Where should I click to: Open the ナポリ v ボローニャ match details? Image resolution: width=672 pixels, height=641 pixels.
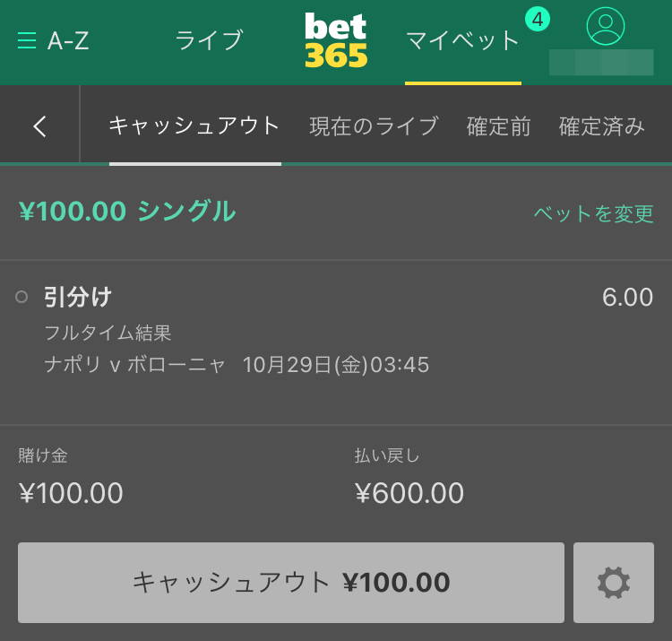pyautogui.click(x=134, y=365)
